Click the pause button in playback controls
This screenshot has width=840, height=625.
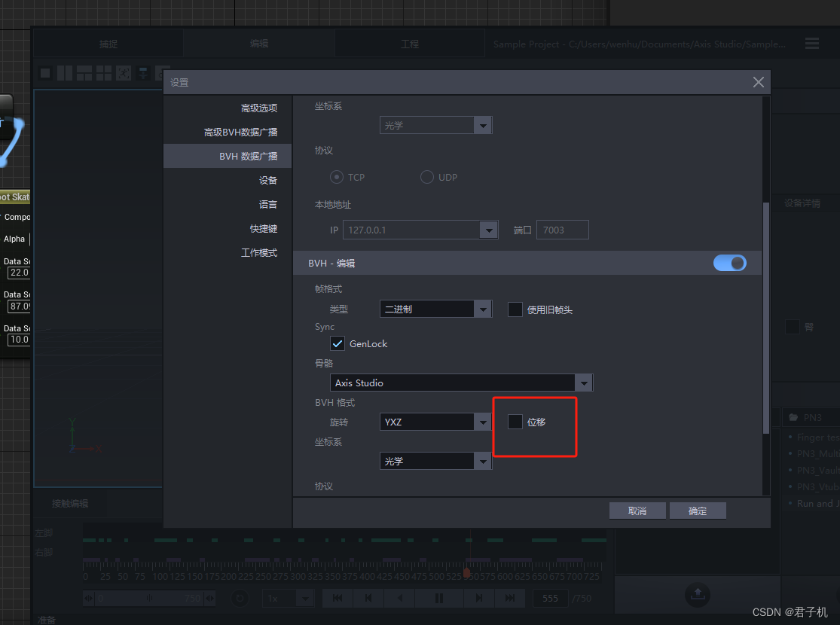pos(439,598)
